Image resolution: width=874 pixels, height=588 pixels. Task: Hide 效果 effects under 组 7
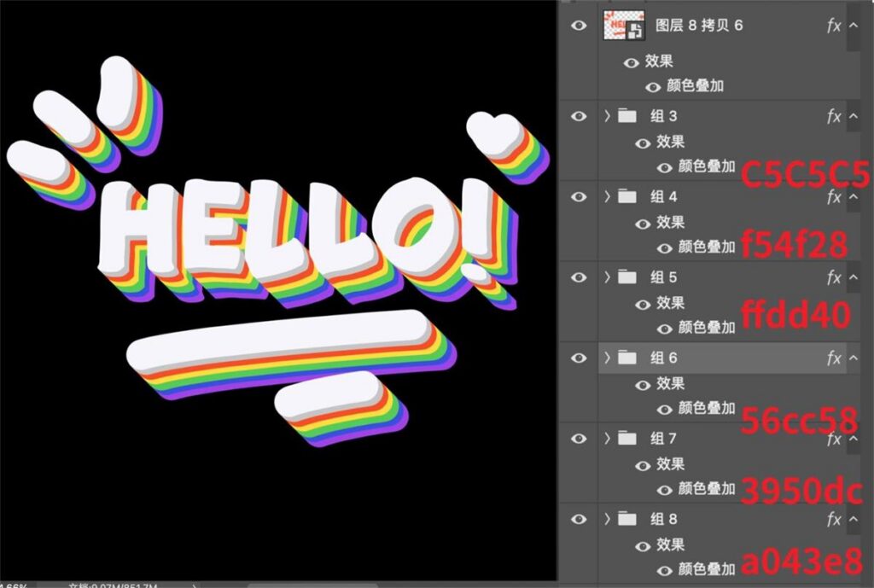point(643,466)
